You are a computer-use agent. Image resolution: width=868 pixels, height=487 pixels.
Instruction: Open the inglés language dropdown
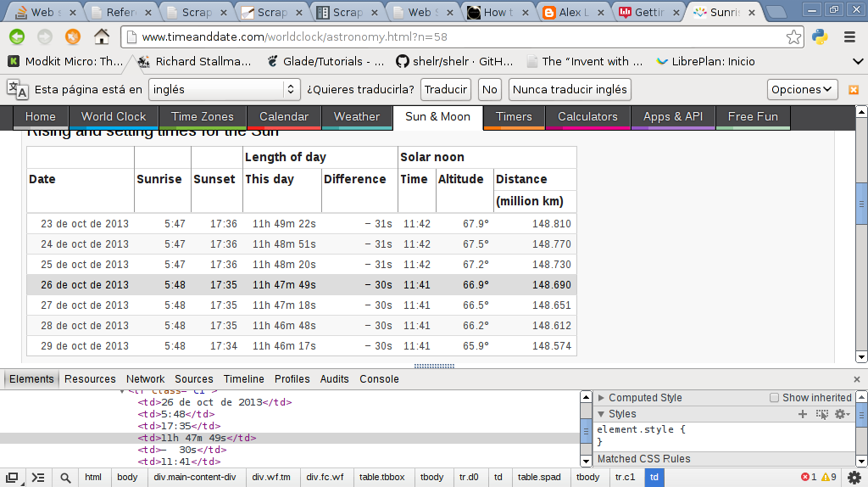click(x=225, y=89)
